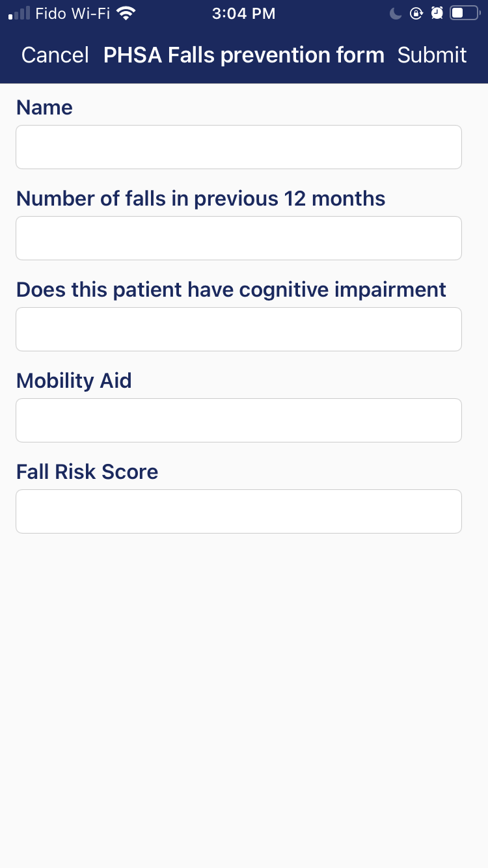Tap the Wi-Fi icon in status bar

(x=126, y=14)
